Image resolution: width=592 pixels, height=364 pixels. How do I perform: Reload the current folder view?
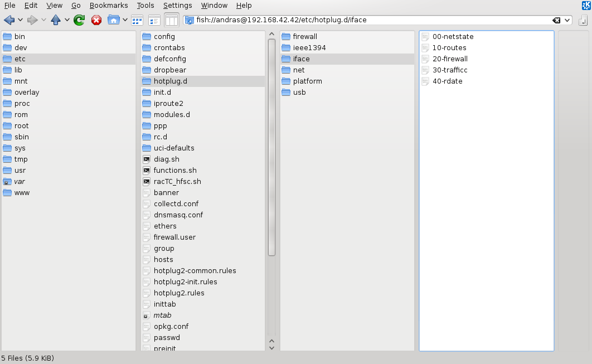[x=79, y=20]
